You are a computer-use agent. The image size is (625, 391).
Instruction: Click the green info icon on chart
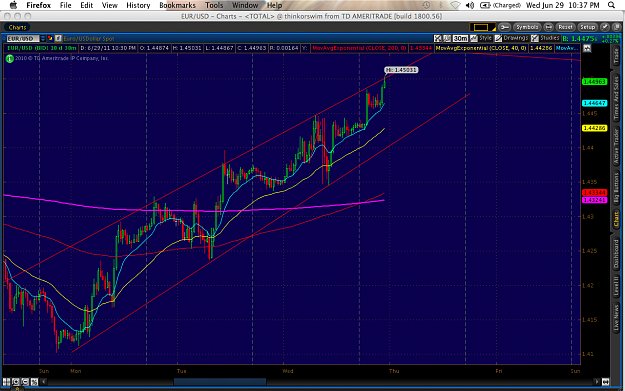click(x=10, y=59)
